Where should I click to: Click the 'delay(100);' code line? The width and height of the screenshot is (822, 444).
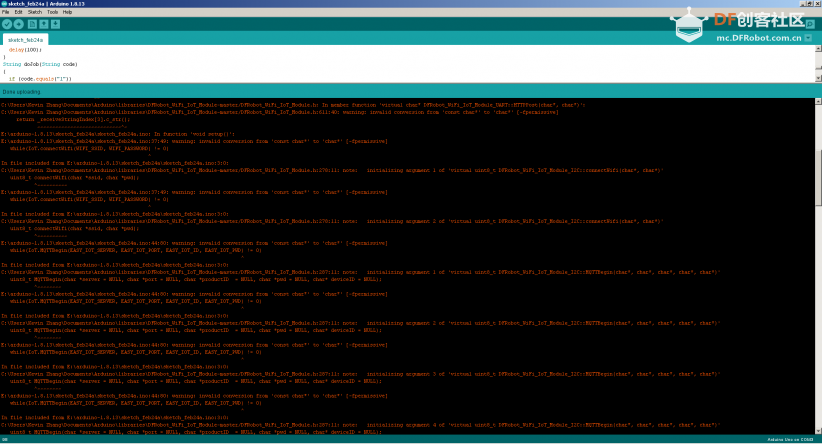(x=25, y=50)
